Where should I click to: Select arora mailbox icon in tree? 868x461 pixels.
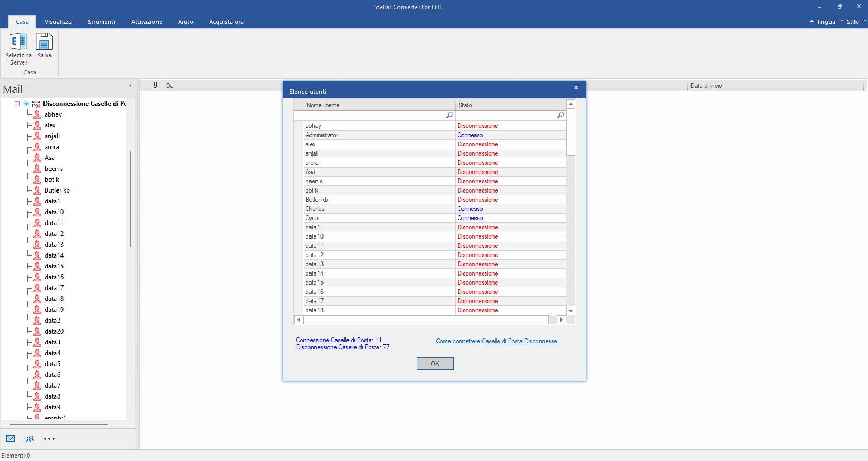(37, 147)
